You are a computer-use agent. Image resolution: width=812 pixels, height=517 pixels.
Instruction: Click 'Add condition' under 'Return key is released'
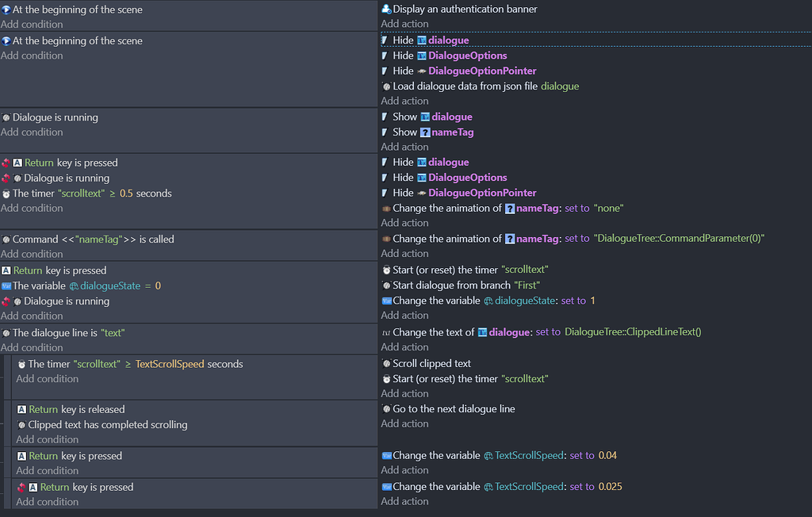[47, 438]
